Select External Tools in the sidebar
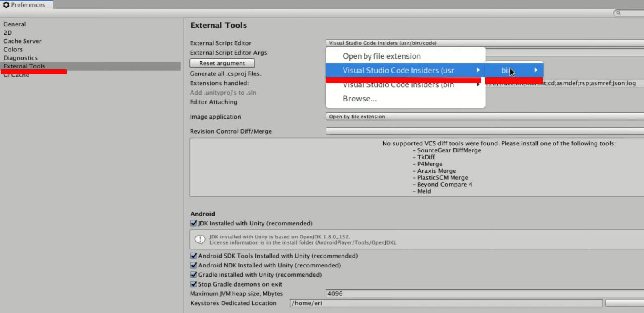Screen dimensions: 644x313 pos(91,66)
